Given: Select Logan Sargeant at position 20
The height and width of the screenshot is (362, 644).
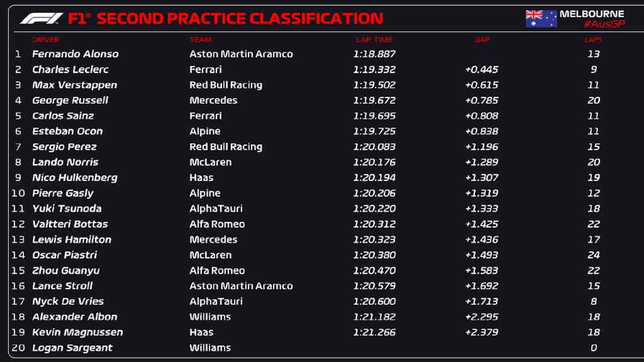Looking at the screenshot, I should pos(72,348).
